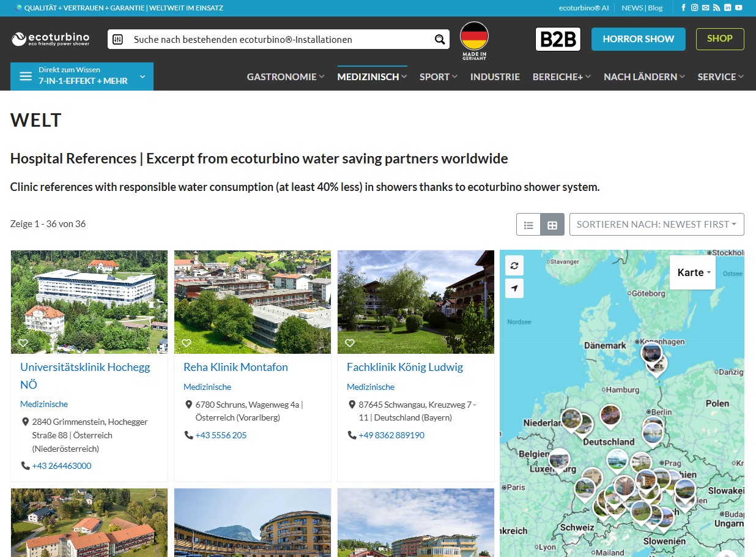Call the +49 8362 889190 phone link

(391, 435)
